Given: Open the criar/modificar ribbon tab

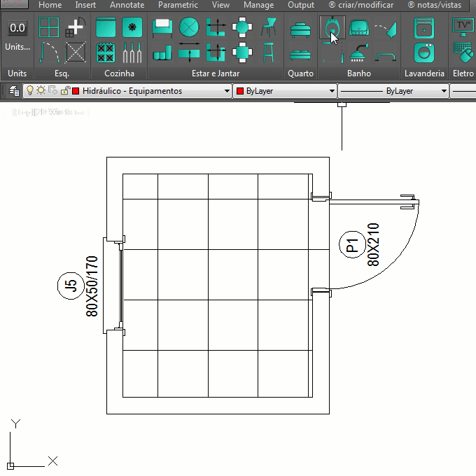Looking at the screenshot, I should coord(360,5).
